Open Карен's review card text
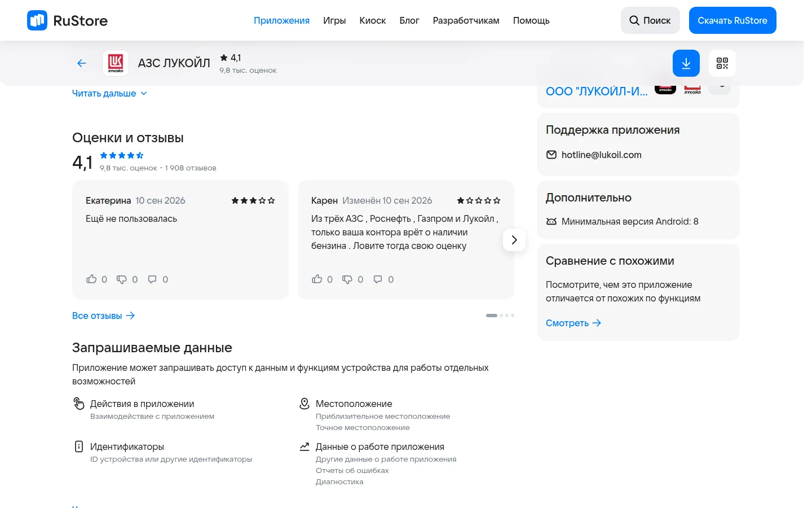Viewport: 812px width, 508px height. click(405, 232)
